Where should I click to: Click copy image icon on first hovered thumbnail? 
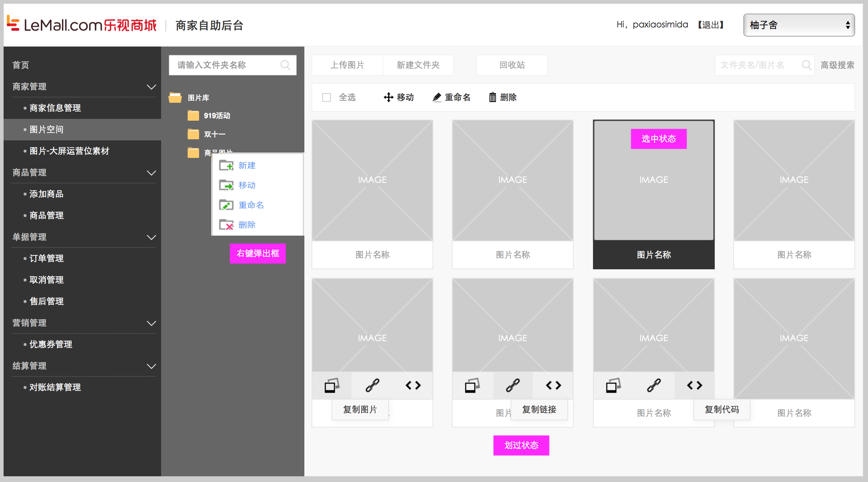[x=332, y=386]
